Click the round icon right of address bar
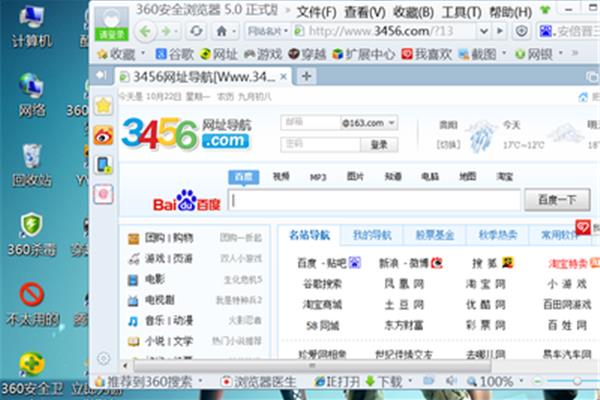The image size is (600, 400). [522, 31]
